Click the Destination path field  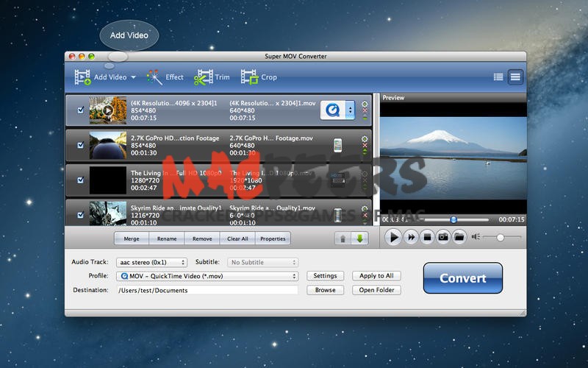pos(207,290)
